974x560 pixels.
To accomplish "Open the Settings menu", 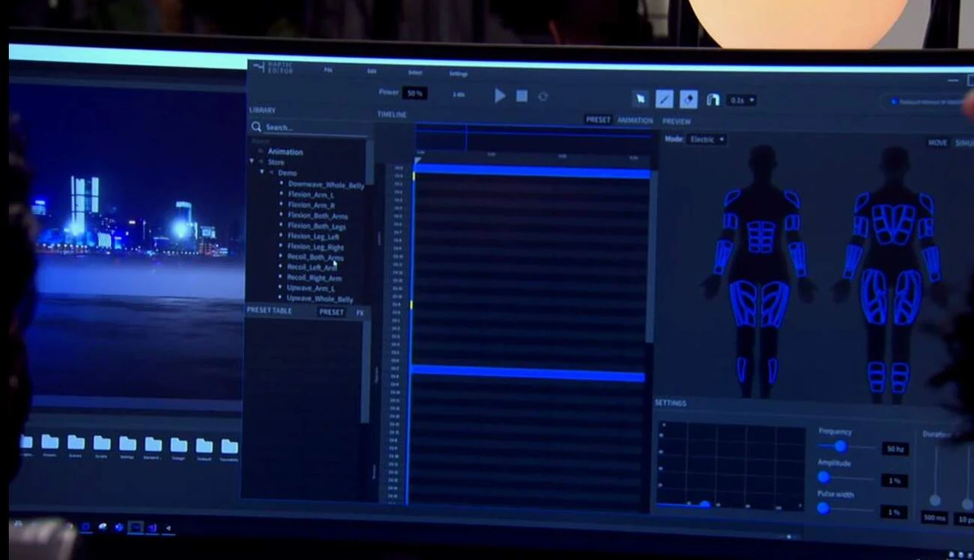I will 458,74.
